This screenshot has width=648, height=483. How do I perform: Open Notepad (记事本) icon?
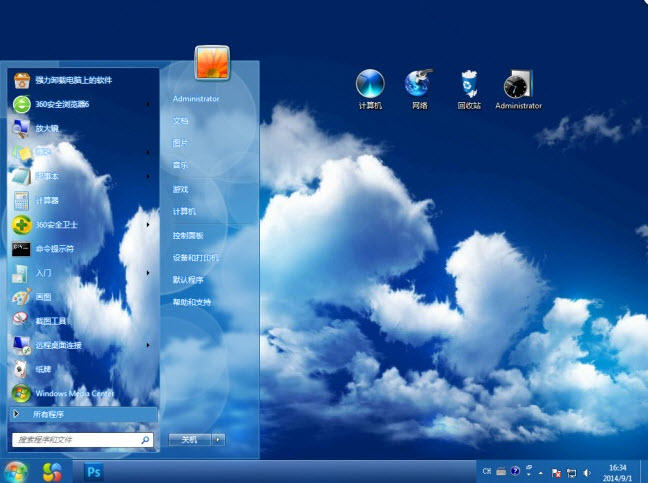click(x=21, y=176)
